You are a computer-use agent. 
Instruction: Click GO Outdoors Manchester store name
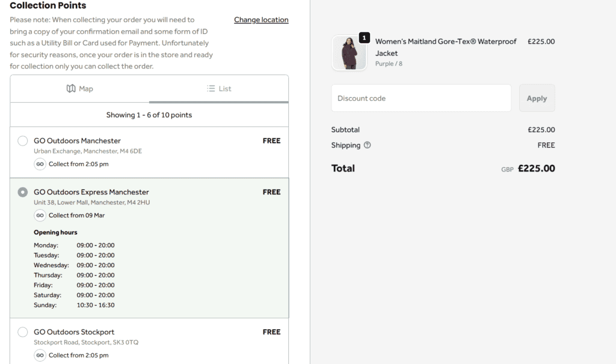77,141
